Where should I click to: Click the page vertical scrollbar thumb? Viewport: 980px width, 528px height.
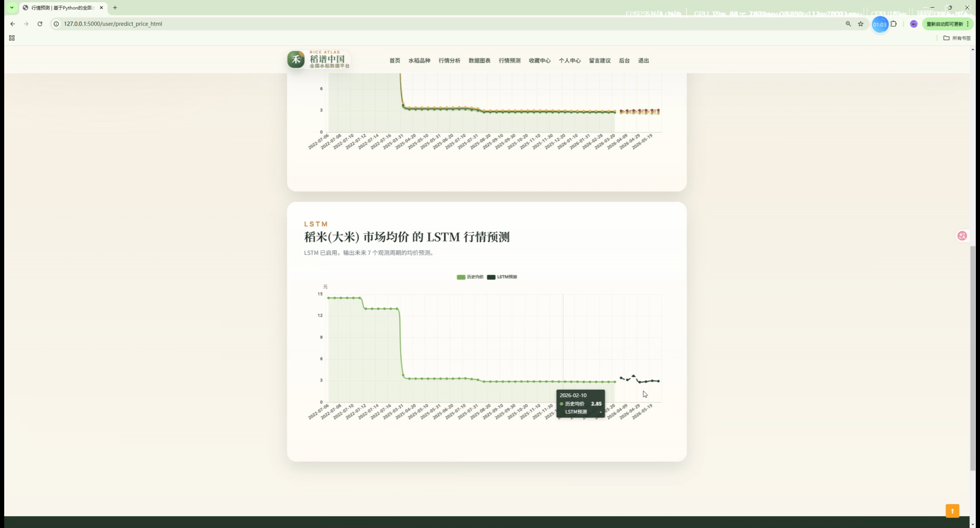click(973, 358)
